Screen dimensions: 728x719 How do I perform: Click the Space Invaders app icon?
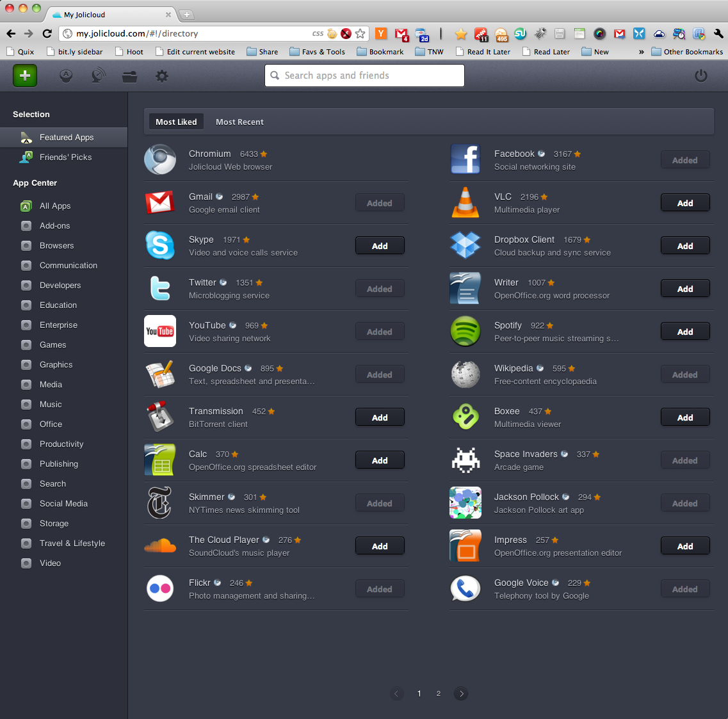[465, 460]
